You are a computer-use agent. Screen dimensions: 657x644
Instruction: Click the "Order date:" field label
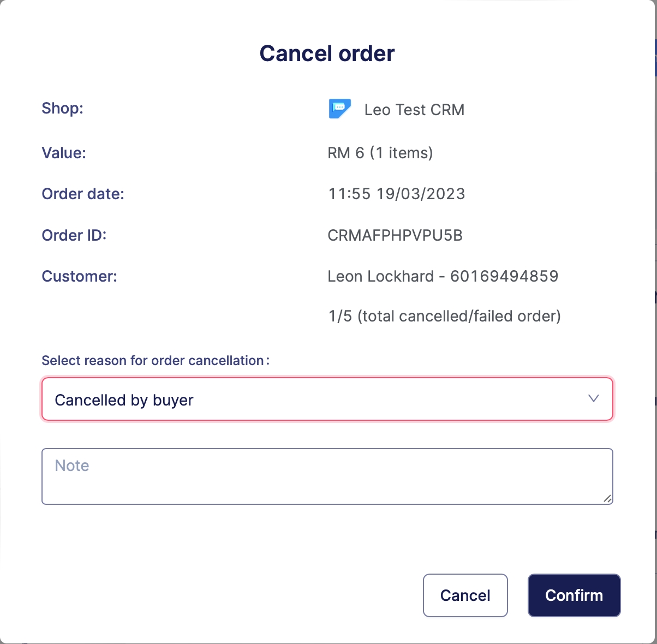pyautogui.click(x=83, y=194)
